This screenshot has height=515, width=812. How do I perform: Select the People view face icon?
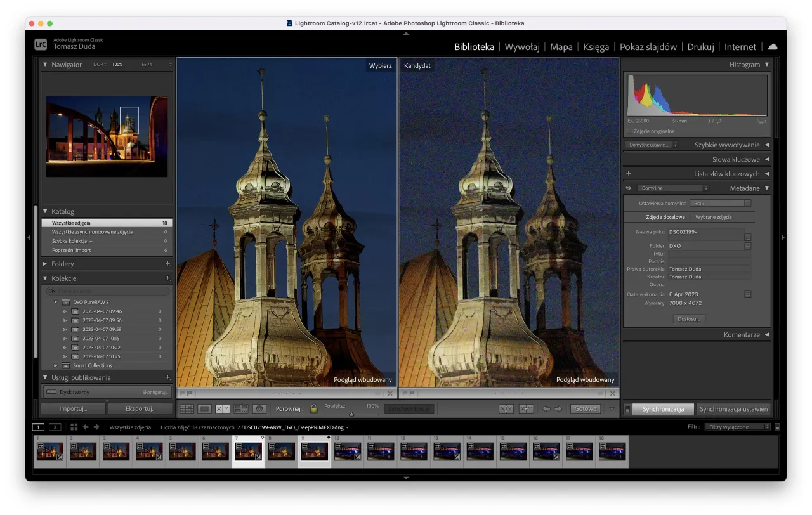tap(259, 408)
